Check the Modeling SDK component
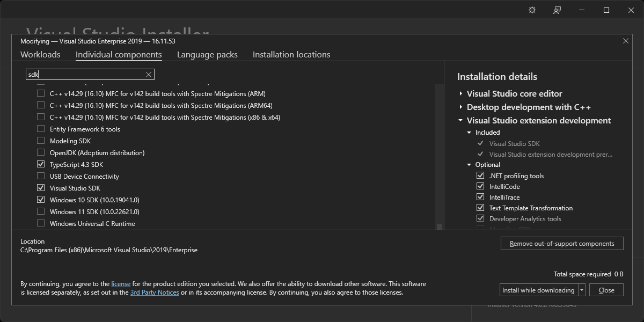 [x=41, y=141]
